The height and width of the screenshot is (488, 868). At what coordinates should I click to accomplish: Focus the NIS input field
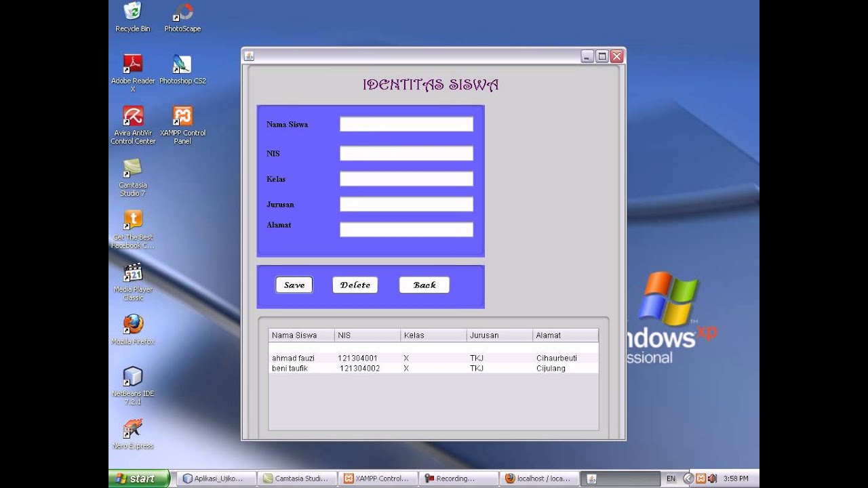pyautogui.click(x=406, y=153)
